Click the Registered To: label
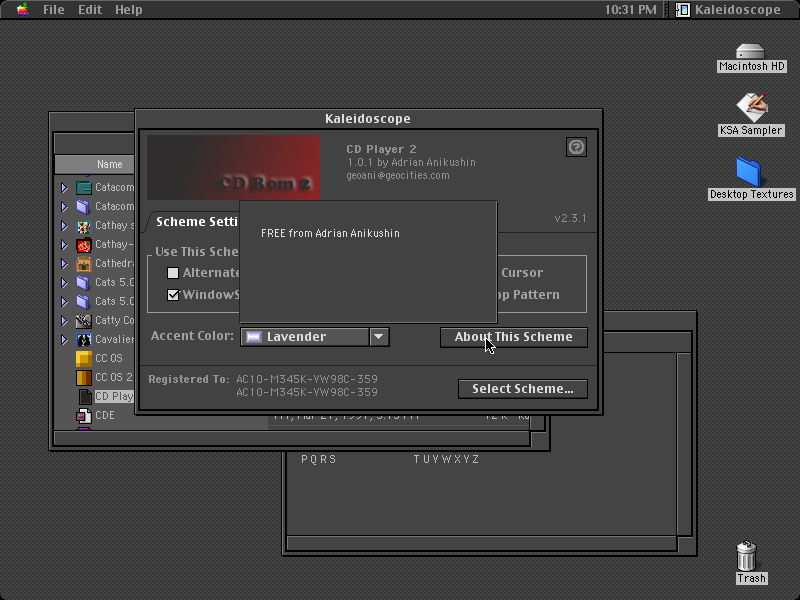Screen dimensions: 800x600 pos(189,379)
